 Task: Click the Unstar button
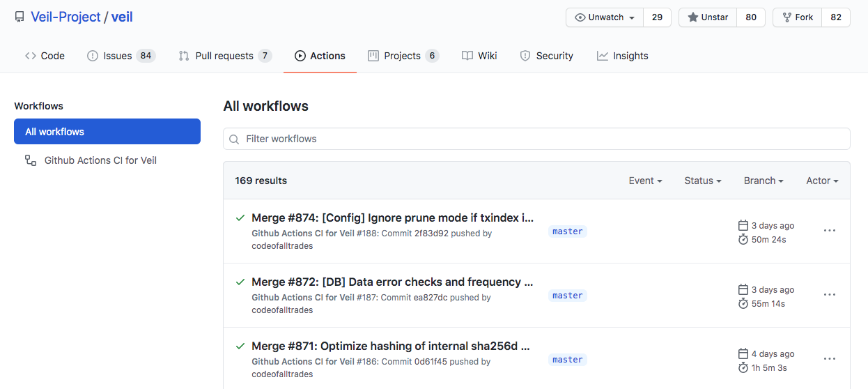click(x=708, y=17)
